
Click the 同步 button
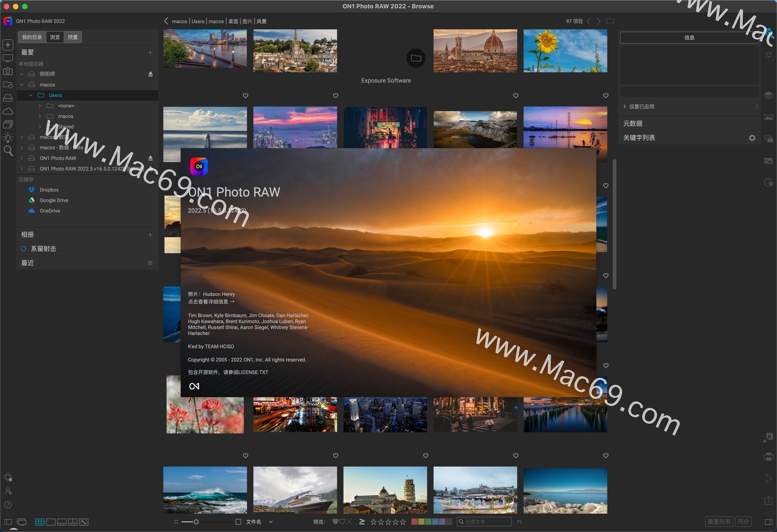744,521
